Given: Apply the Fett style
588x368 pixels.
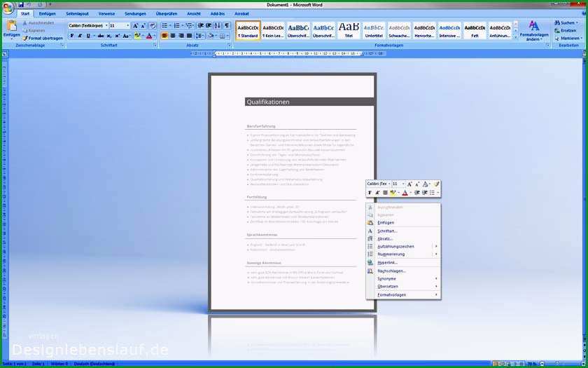Looking at the screenshot, I should tap(475, 30).
